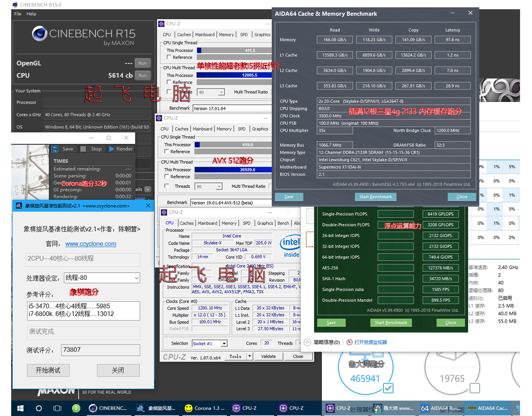The image size is (532, 416).
Task: Click the resource monitor icon beside 打开资源监视器
Action: coord(349,342)
